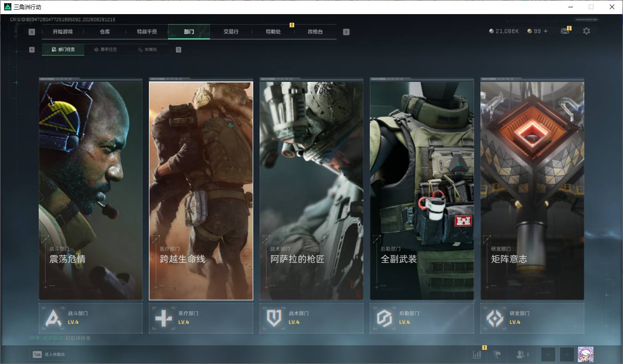Open the 跨越生命线 mission card
The image size is (623, 364).
(x=201, y=191)
